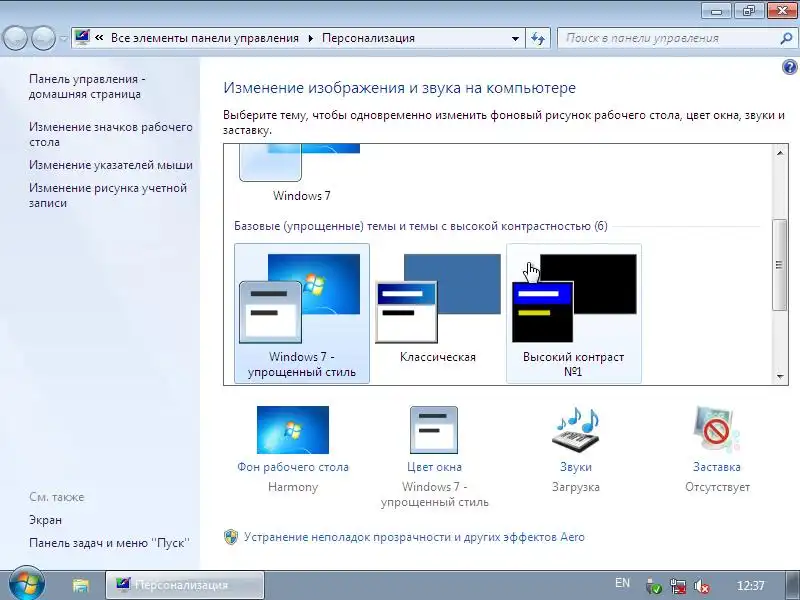Open Windows Explorer from the taskbar
This screenshot has height=600, width=800.
tap(81, 585)
